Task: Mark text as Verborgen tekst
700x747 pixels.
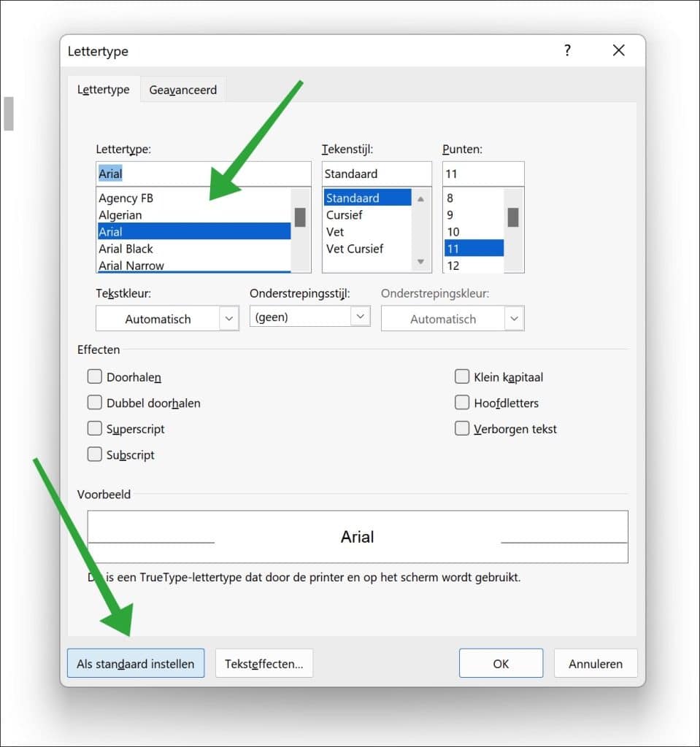Action: click(462, 428)
